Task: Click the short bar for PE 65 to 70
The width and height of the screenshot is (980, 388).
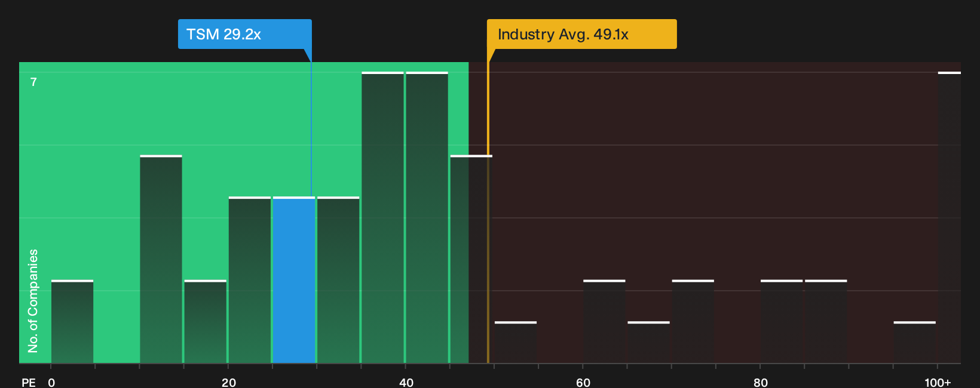Action: (649, 343)
